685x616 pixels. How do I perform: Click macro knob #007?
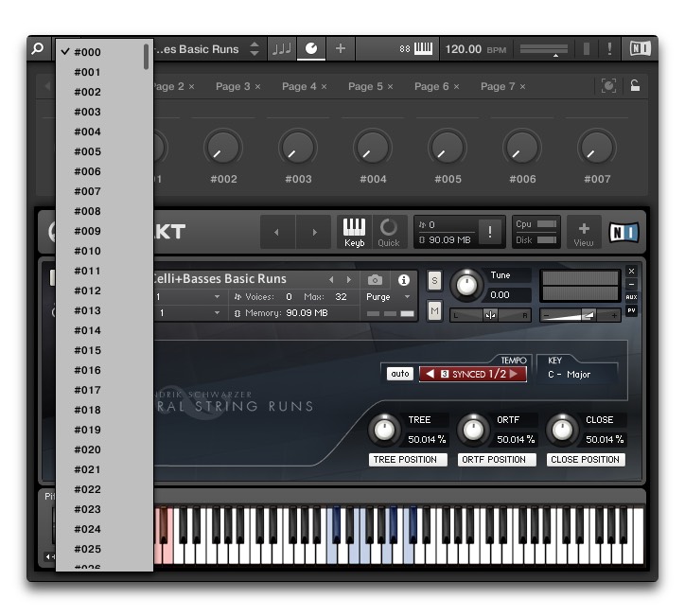(x=597, y=148)
